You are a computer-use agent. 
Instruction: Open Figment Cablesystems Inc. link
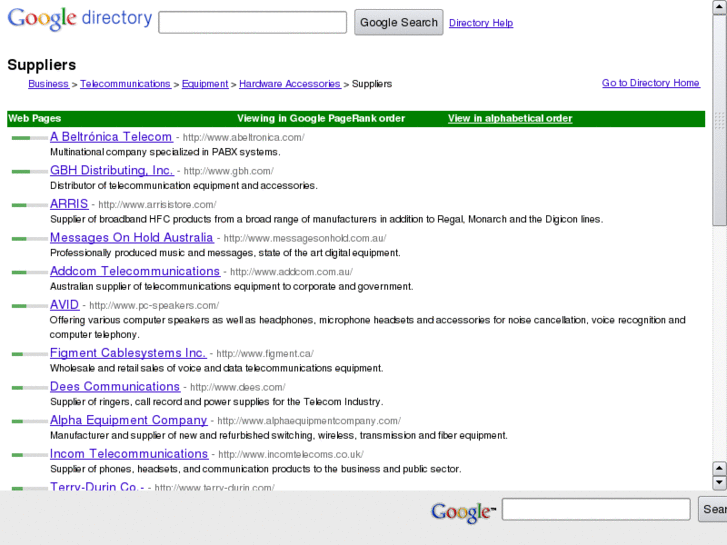[x=128, y=353]
